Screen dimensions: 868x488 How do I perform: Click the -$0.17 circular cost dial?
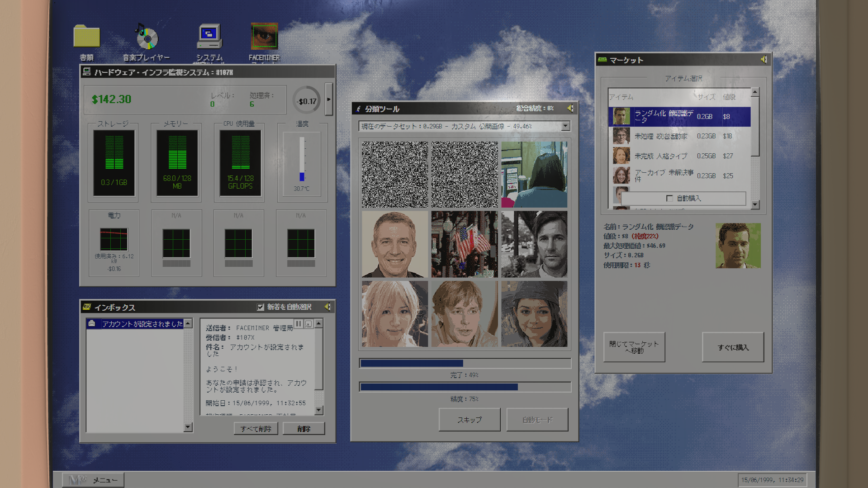click(x=307, y=101)
